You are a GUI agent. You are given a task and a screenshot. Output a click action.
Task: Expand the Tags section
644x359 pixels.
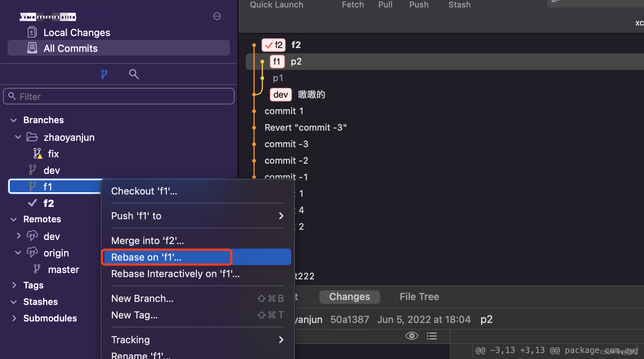tap(14, 285)
